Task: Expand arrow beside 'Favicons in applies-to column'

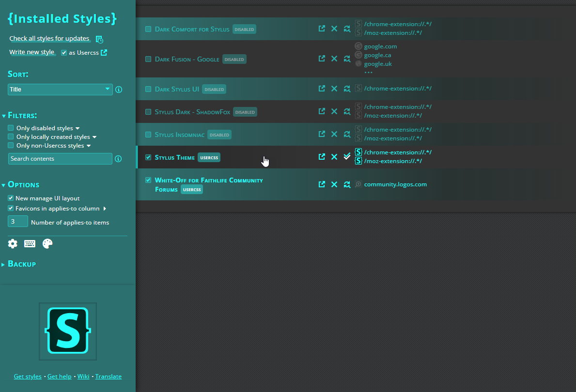Action: click(105, 209)
